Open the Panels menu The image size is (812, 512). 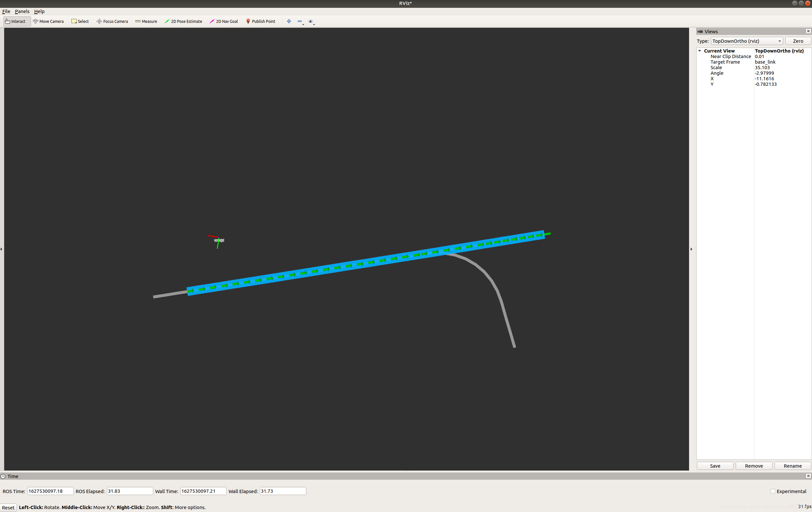pos(22,11)
